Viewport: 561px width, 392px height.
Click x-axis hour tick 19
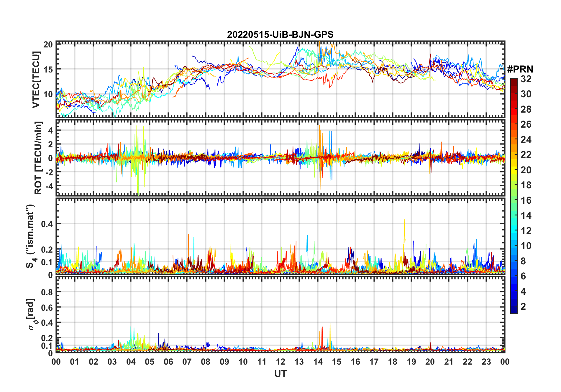[411, 362]
